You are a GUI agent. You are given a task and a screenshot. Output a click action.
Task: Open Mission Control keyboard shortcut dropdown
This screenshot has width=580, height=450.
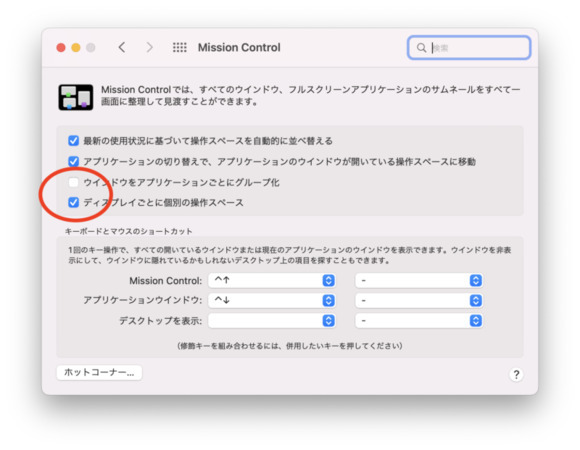tap(272, 281)
